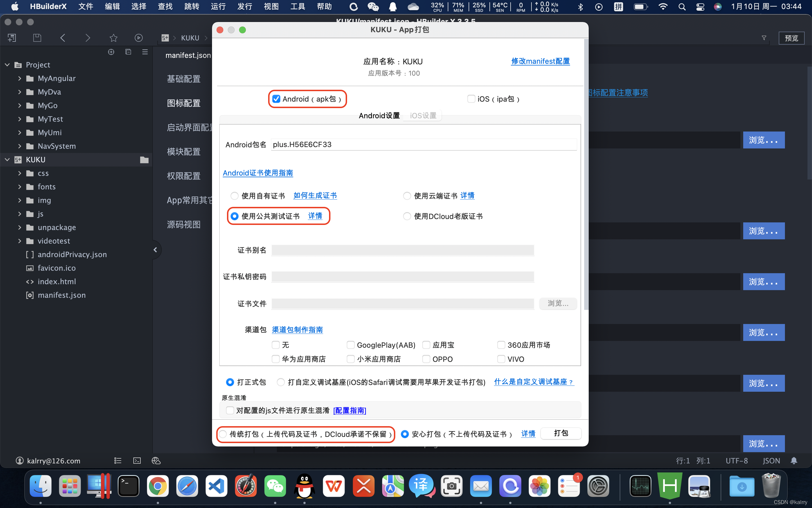The height and width of the screenshot is (508, 812).
Task: Expand the NavSystem folder
Action: [x=19, y=146]
